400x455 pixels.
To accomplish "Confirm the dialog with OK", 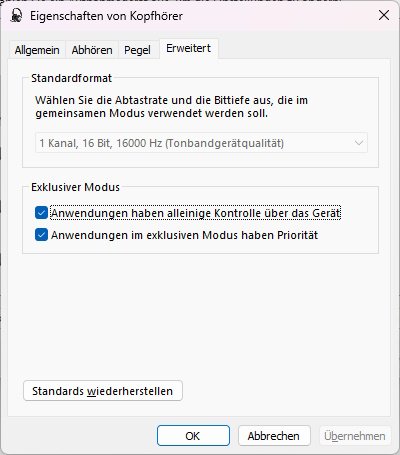I will [x=193, y=436].
